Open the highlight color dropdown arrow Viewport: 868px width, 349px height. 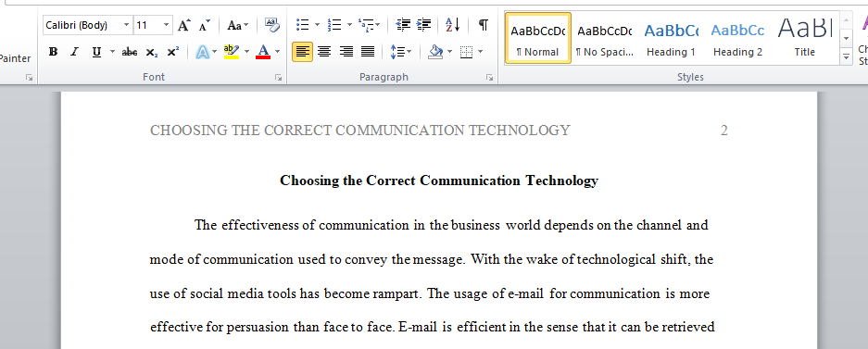click(246, 52)
